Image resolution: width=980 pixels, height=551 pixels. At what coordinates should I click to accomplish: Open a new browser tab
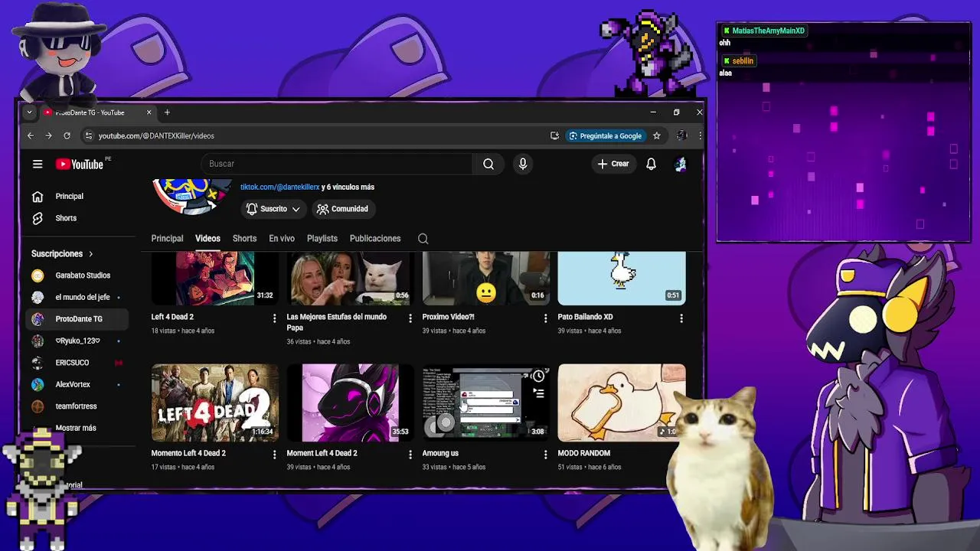(x=167, y=112)
